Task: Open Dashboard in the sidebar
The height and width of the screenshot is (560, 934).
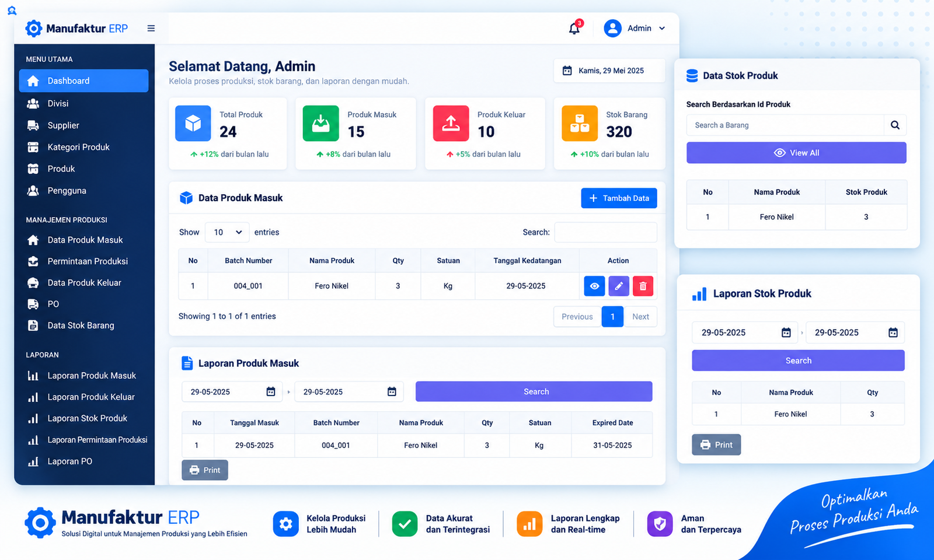Action: coord(83,80)
